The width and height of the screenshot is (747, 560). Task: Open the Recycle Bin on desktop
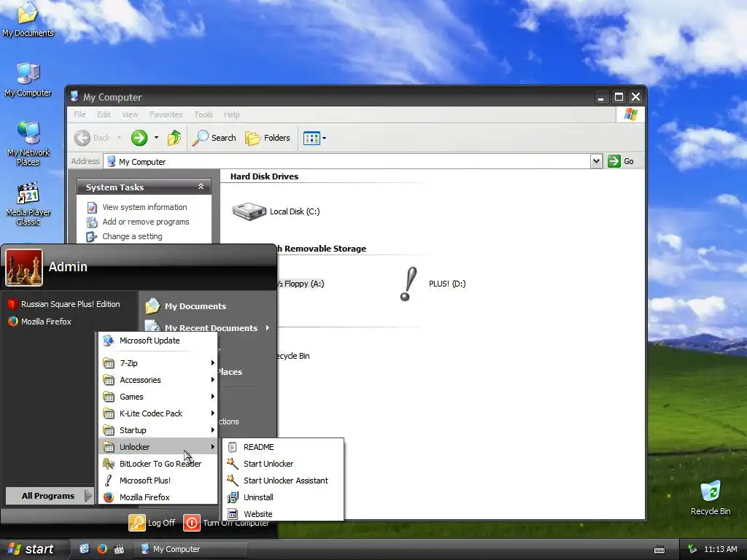coord(711,498)
